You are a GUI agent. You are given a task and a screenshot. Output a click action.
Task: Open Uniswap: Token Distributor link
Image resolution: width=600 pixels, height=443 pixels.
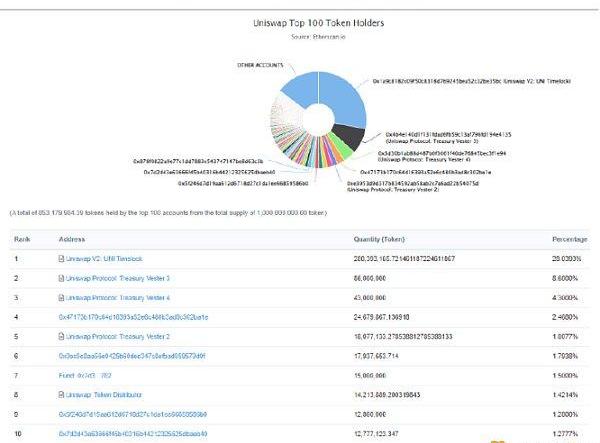(x=104, y=394)
